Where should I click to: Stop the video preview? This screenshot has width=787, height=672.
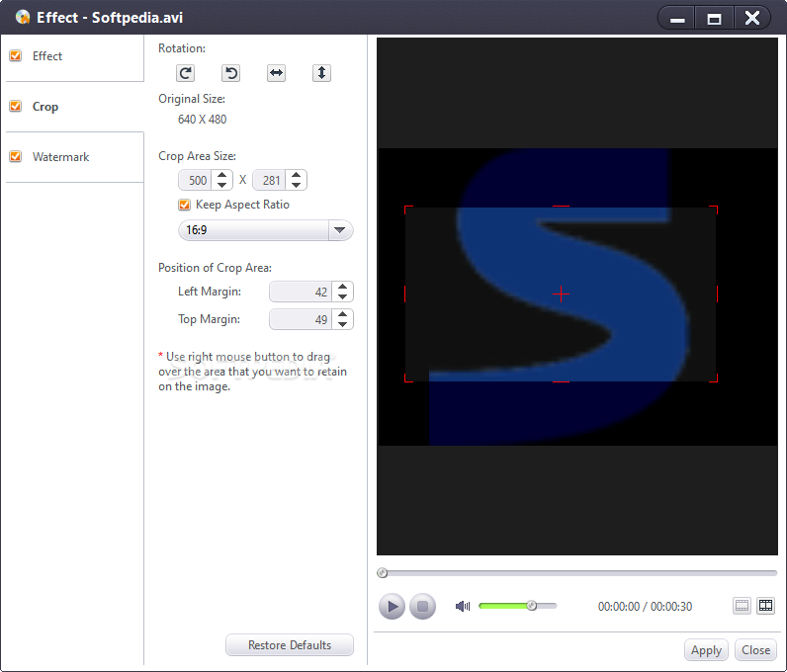(422, 606)
